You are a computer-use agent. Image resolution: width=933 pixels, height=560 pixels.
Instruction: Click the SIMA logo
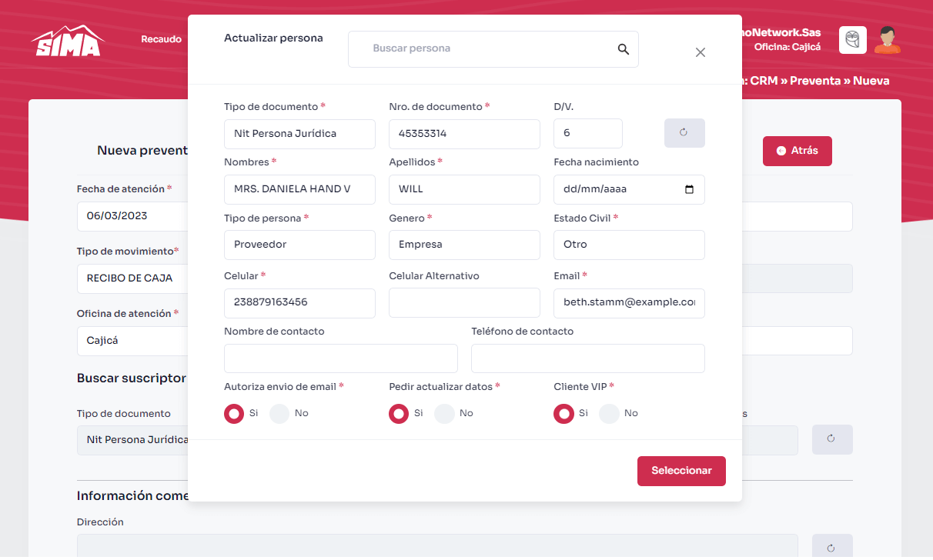pos(67,42)
